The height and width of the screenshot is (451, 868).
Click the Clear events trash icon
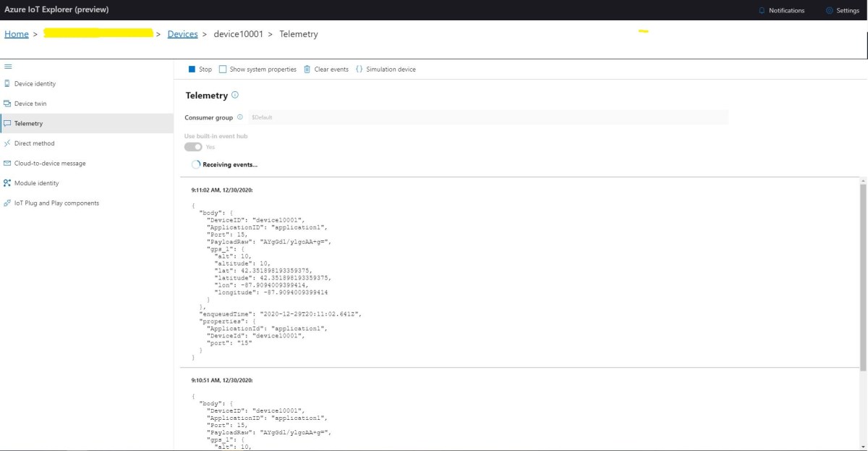307,69
